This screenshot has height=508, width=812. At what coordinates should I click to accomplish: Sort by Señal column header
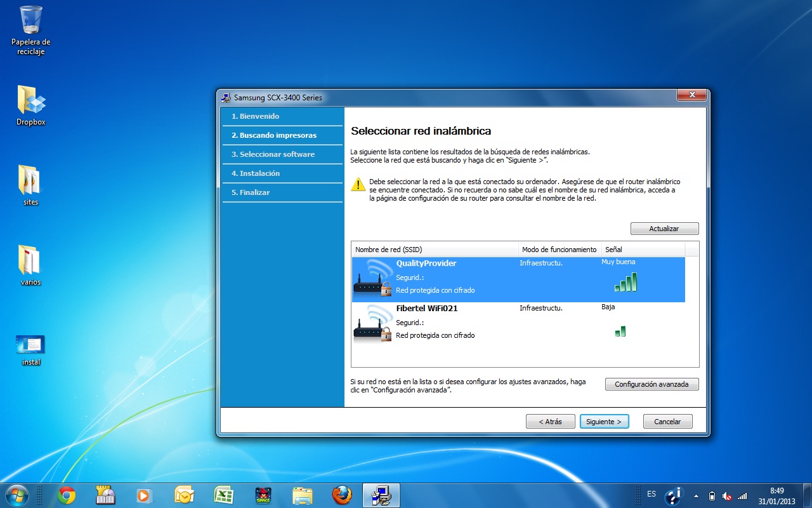(643, 250)
